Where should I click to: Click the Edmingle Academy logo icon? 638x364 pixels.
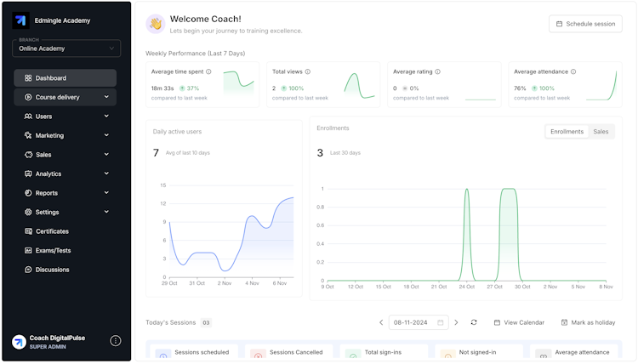(20, 20)
